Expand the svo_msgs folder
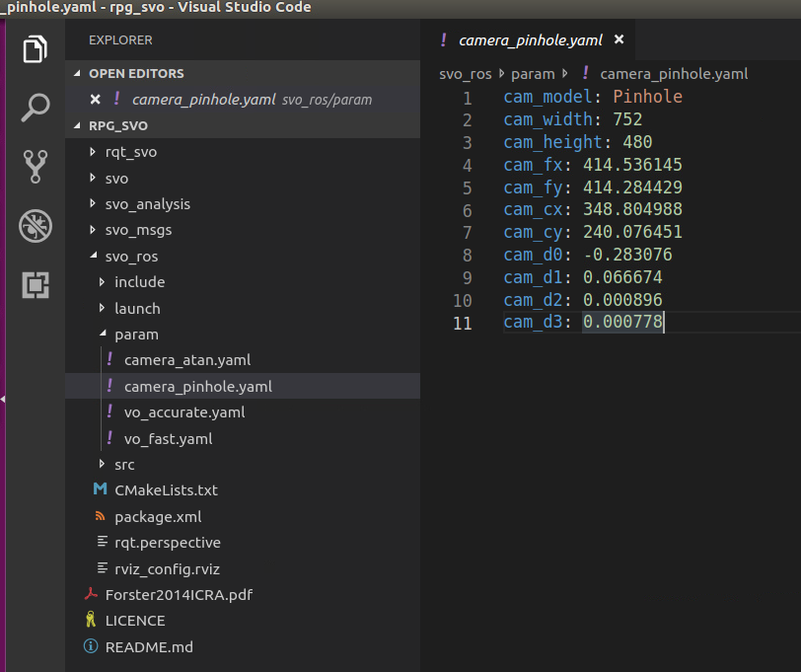The width and height of the screenshot is (801, 672). coord(93,230)
